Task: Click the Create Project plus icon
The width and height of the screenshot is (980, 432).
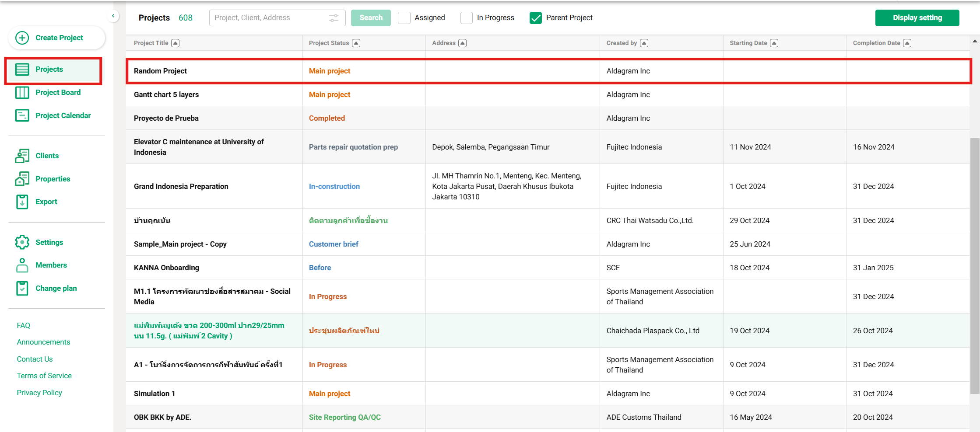Action: click(22, 38)
